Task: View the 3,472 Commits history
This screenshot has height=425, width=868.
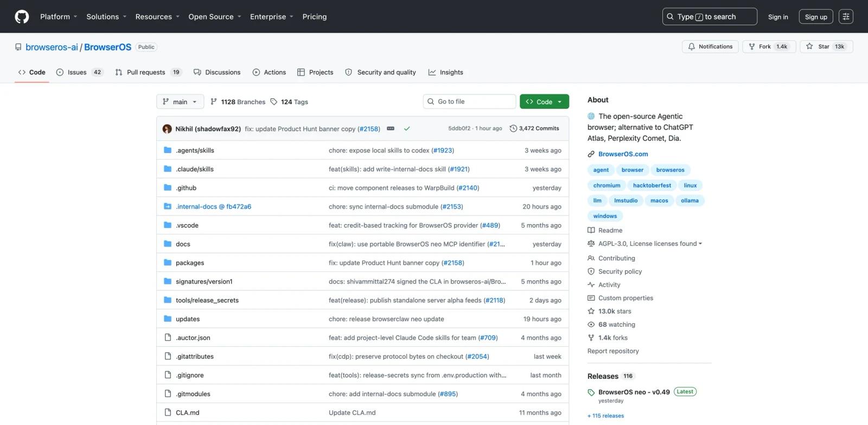Action: 534,129
